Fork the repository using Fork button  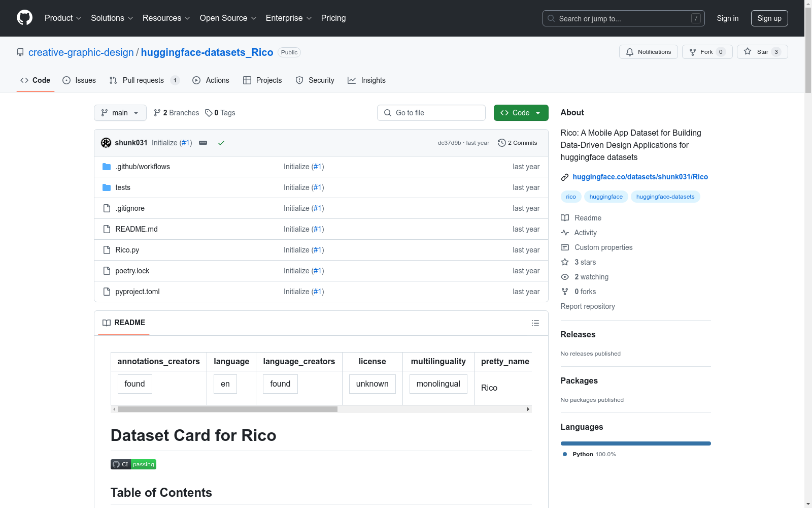707,52
